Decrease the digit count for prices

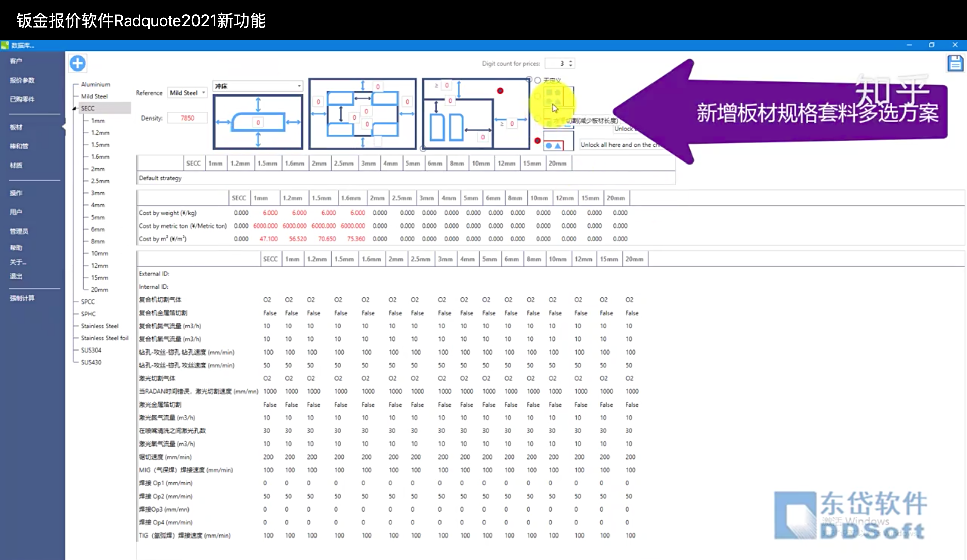pos(571,65)
